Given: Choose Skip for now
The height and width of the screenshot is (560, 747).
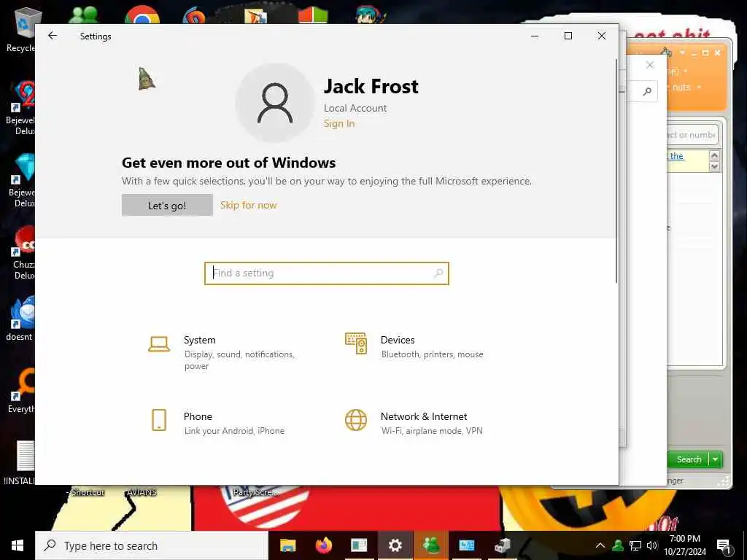Looking at the screenshot, I should (248, 205).
